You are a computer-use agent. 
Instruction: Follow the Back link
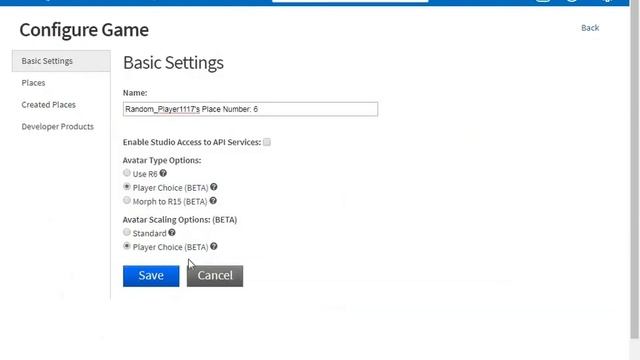point(590,28)
